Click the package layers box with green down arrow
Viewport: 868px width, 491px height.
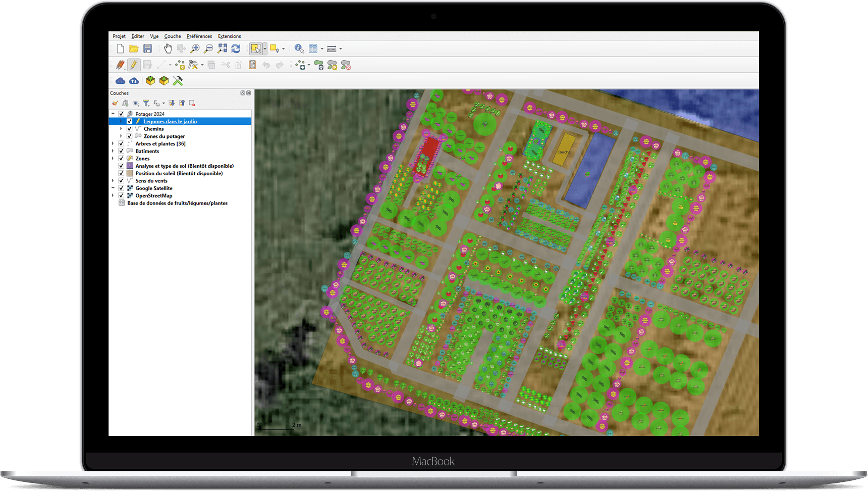click(150, 81)
